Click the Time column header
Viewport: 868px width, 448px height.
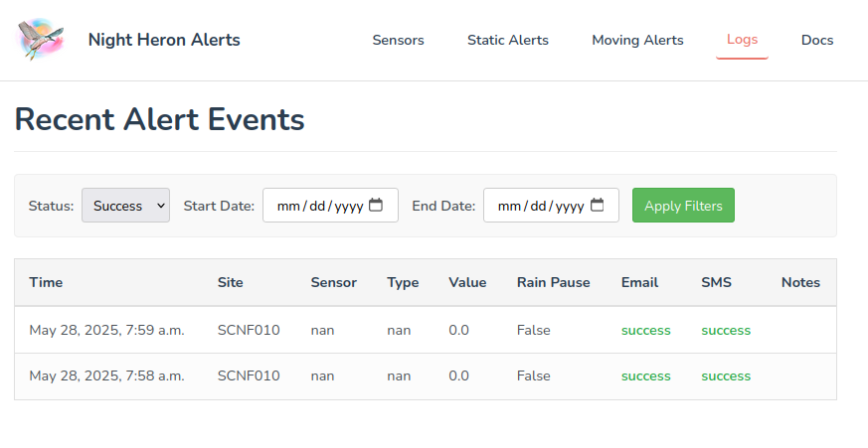tap(46, 283)
